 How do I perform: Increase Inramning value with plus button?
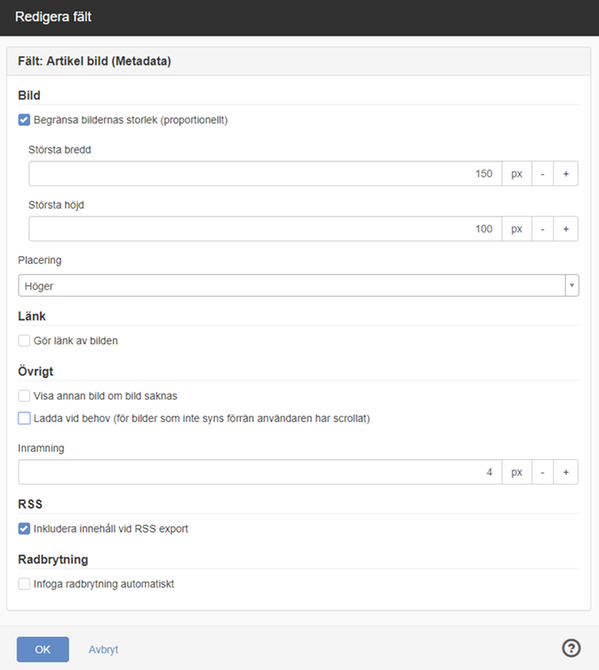pyautogui.click(x=566, y=472)
